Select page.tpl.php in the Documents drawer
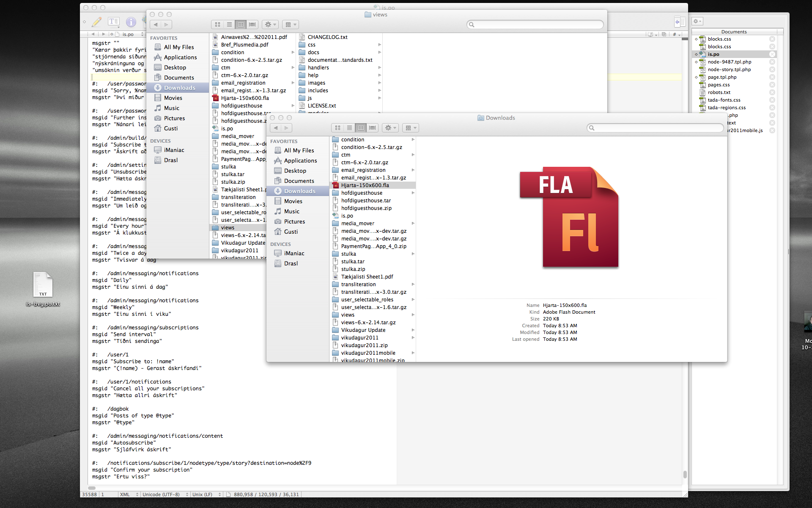The height and width of the screenshot is (508, 812). click(722, 77)
